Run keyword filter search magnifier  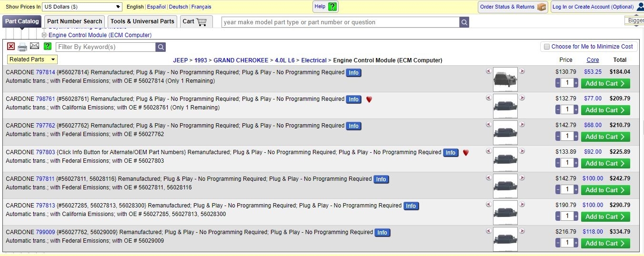161,47
